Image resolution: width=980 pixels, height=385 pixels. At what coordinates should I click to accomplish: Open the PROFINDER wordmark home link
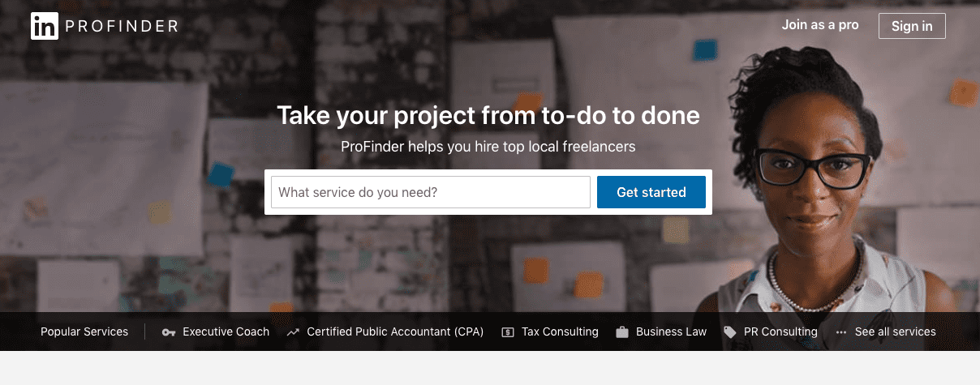(121, 26)
